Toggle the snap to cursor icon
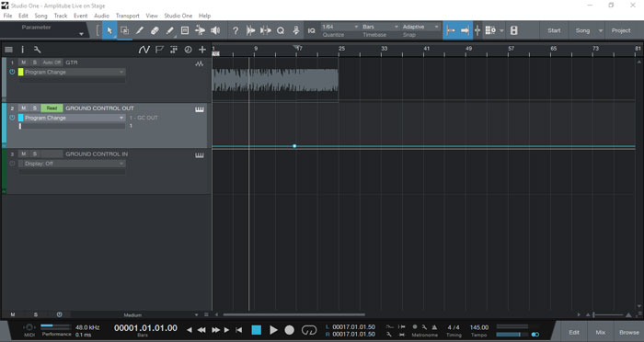The width and height of the screenshot is (644, 342). point(477,30)
